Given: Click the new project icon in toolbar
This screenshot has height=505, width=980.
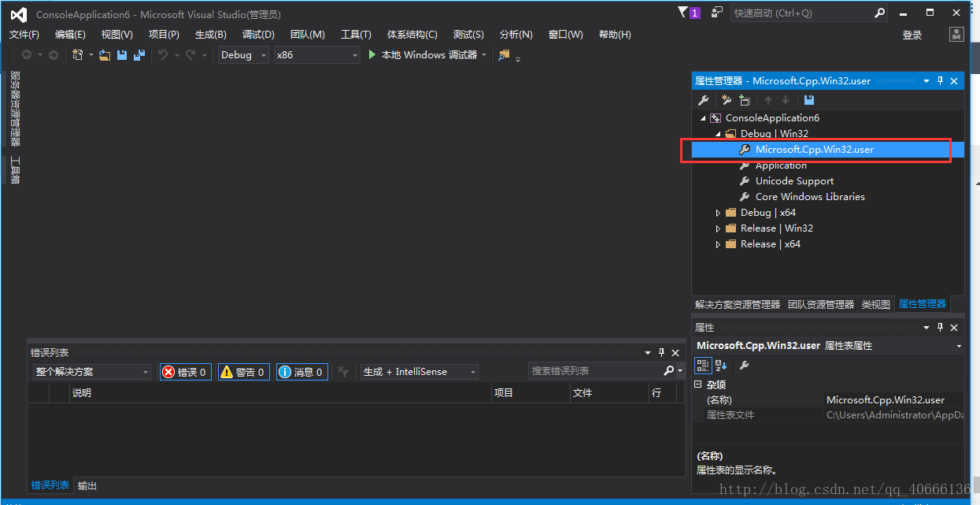Looking at the screenshot, I should (77, 55).
